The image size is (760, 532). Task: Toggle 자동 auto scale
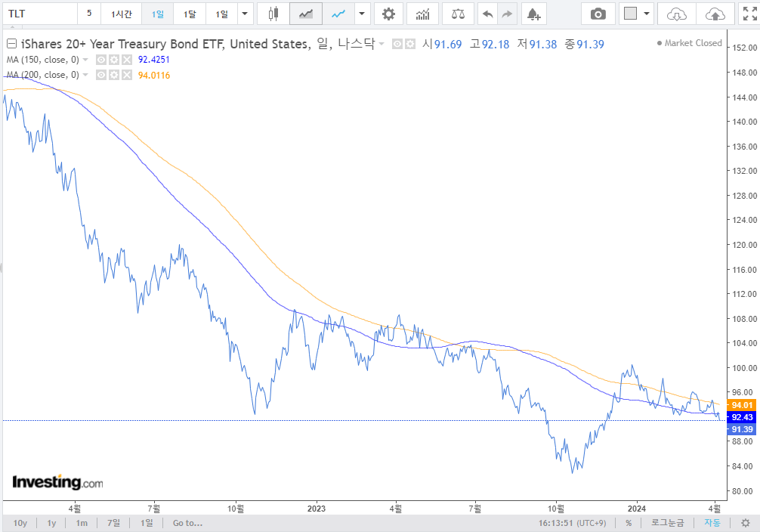click(x=712, y=523)
